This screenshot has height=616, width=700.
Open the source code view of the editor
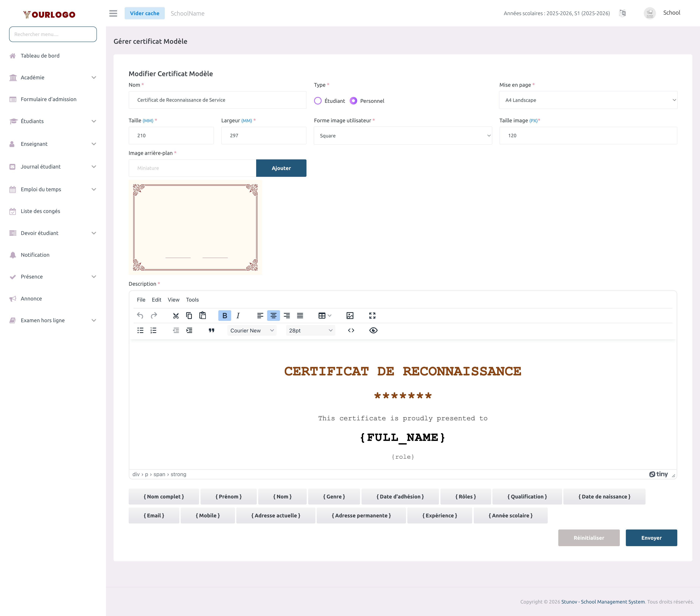click(x=351, y=330)
